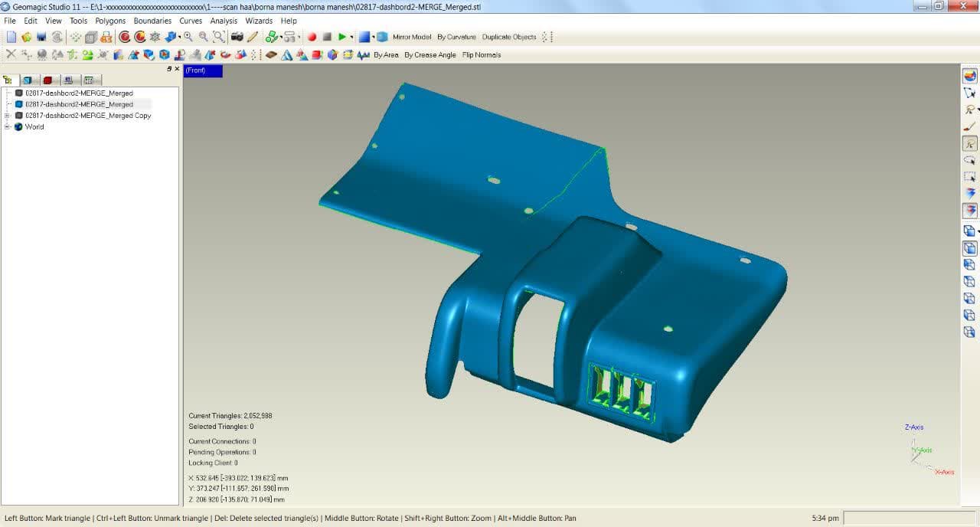The height and width of the screenshot is (527, 980).
Task: Open the Polygons menu
Action: pos(110,21)
